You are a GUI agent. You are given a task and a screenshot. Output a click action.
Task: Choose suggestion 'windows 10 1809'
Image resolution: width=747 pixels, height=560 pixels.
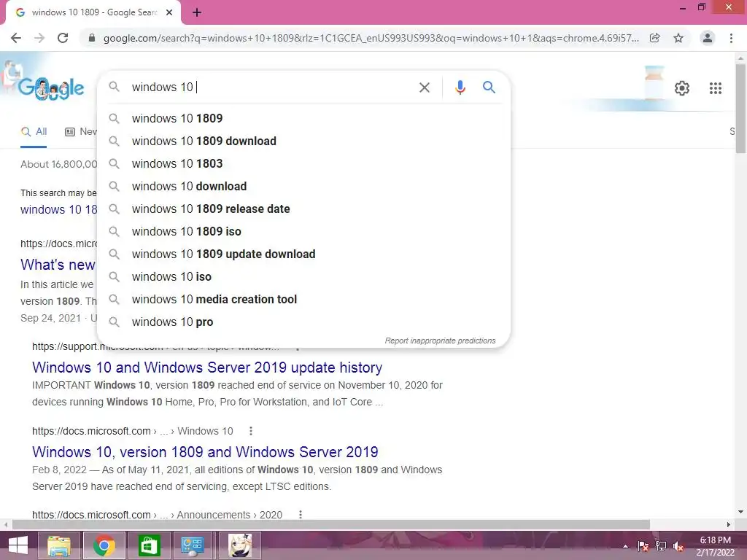coord(303,118)
